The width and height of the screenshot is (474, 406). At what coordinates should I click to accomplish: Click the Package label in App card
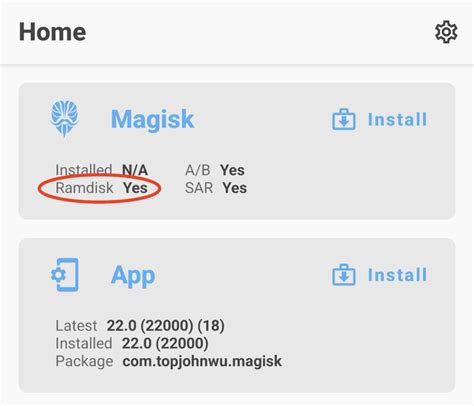84,361
